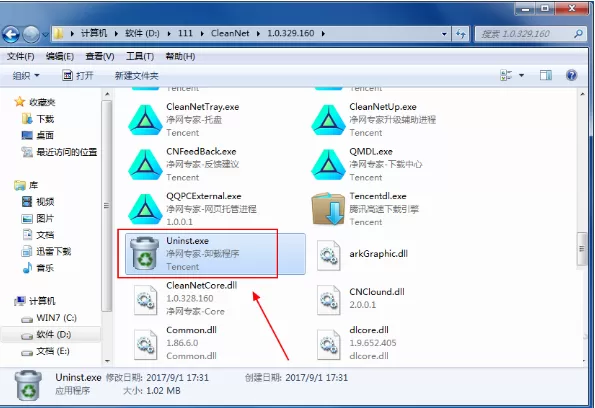Open the 编辑(E) menu

point(60,57)
